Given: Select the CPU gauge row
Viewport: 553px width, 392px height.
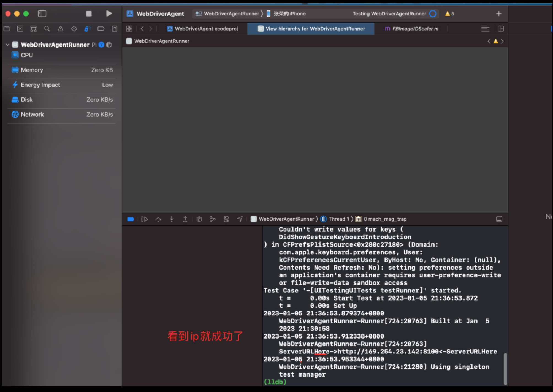Looking at the screenshot, I should pyautogui.click(x=62, y=55).
